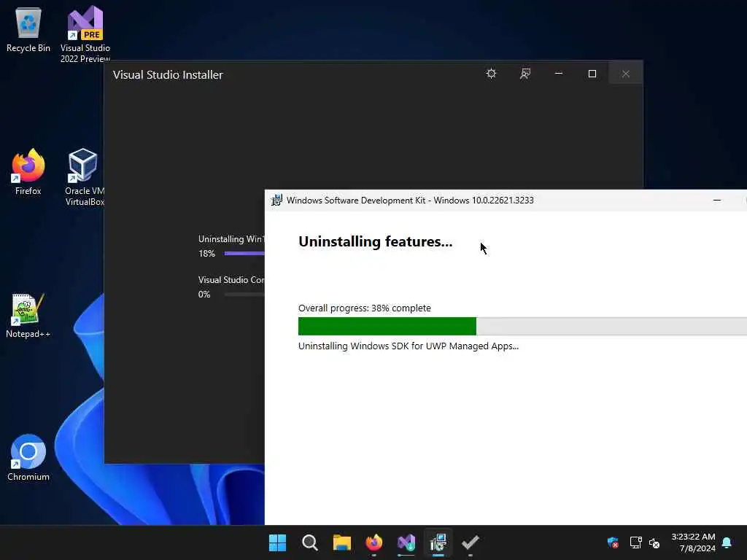Switch to Firefox on the taskbar
Image resolution: width=747 pixels, height=560 pixels.
click(x=374, y=542)
